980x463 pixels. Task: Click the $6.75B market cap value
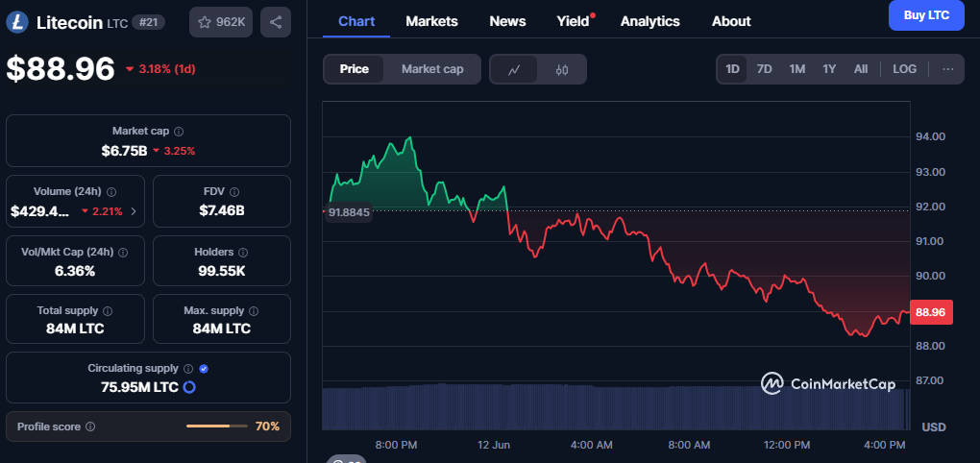[124, 151]
